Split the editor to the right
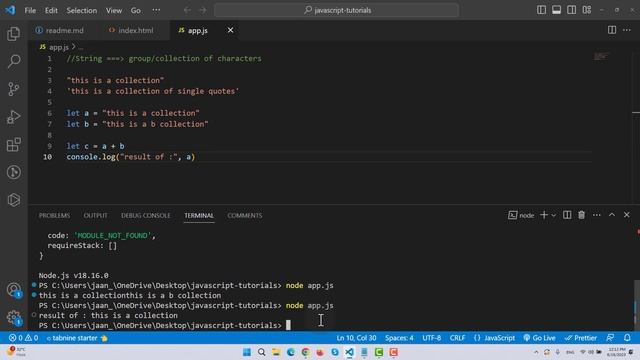The width and height of the screenshot is (640, 360). coord(612,30)
